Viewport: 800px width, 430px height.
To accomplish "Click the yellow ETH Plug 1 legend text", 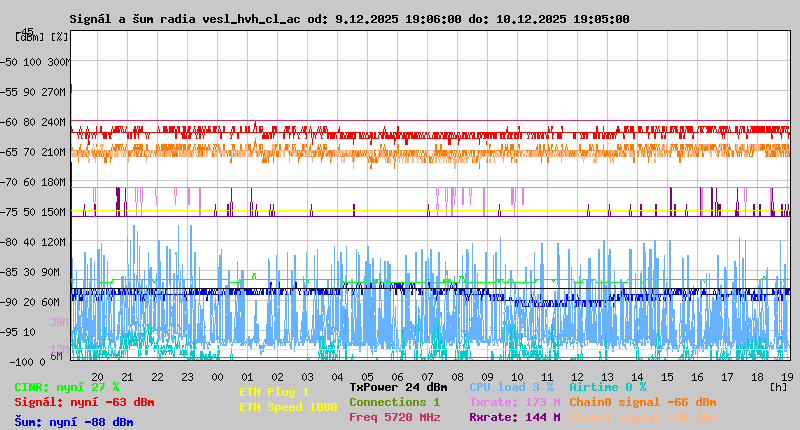I will coord(274,392).
